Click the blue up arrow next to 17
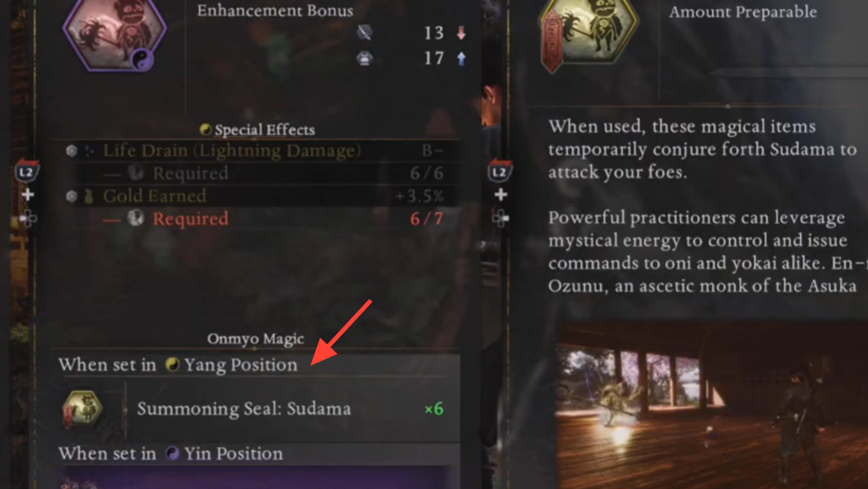This screenshot has height=489, width=868. [461, 58]
